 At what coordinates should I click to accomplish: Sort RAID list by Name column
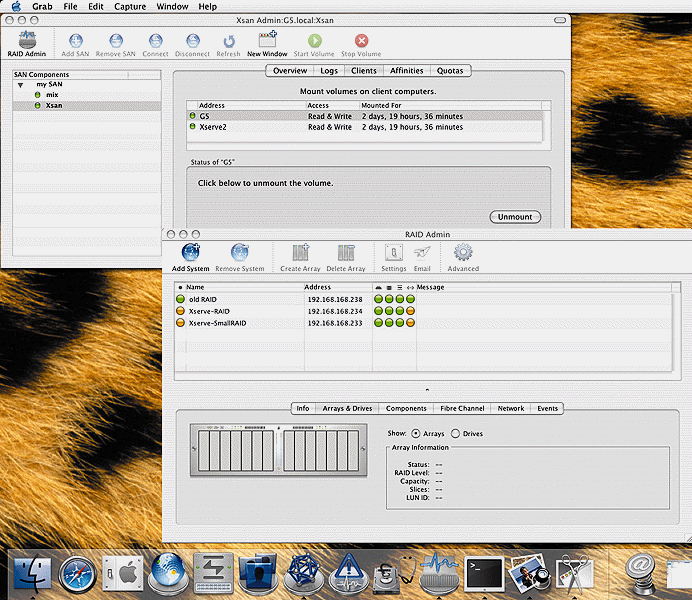pyautogui.click(x=244, y=287)
